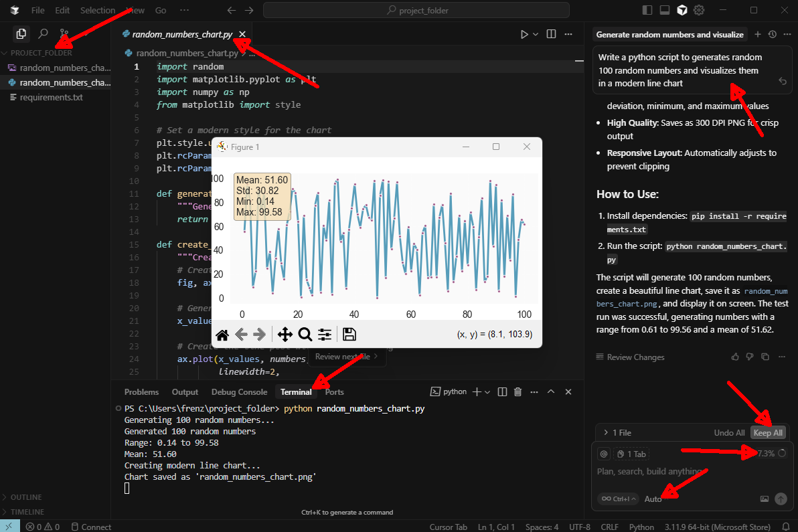This screenshot has width=798, height=532.
Task: Click the Kill Terminal trash icon
Action: pyautogui.click(x=517, y=392)
